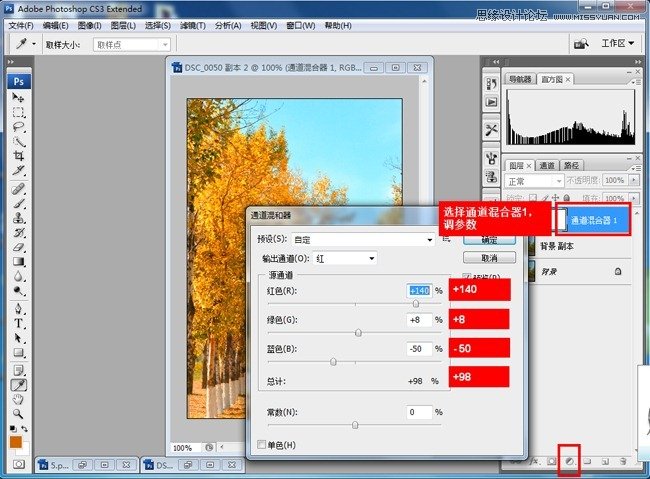Screen dimensions: 650x479
Task: Click the new adjustment layer icon
Action: point(569,461)
